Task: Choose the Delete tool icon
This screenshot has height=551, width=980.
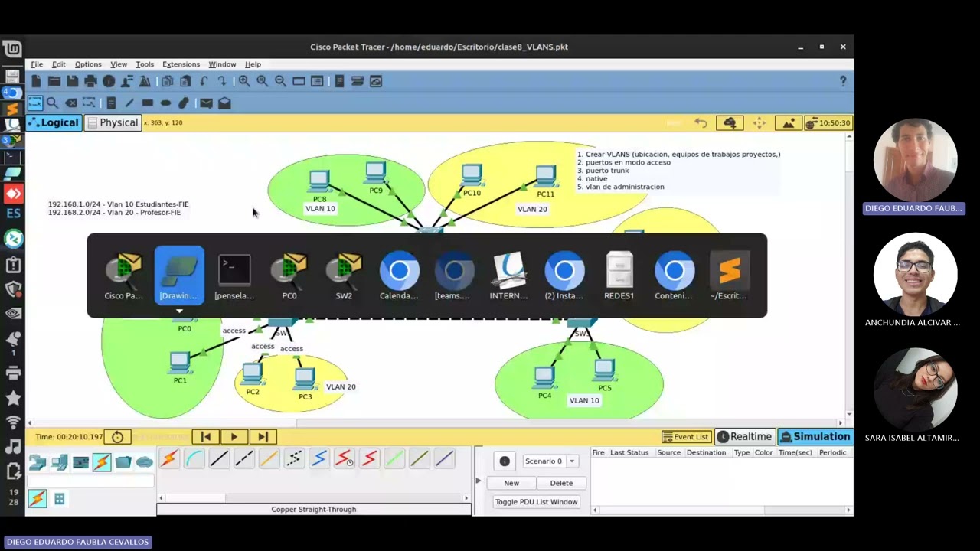Action: click(71, 103)
